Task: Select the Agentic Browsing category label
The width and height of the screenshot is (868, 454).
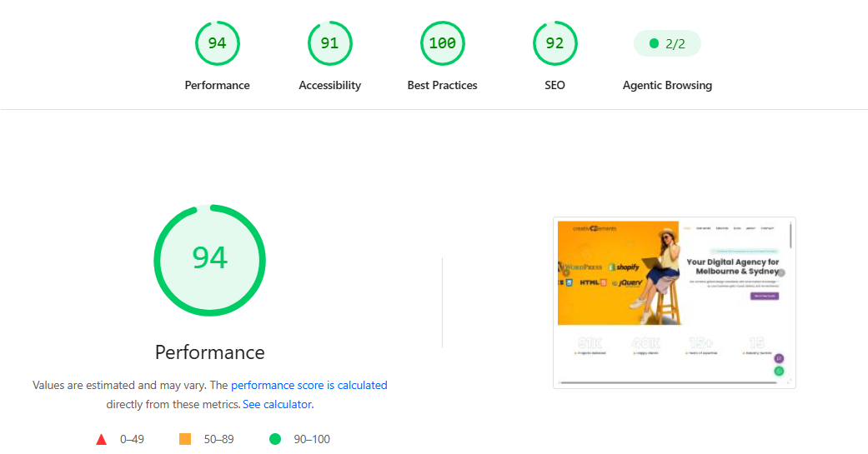Action: (667, 85)
